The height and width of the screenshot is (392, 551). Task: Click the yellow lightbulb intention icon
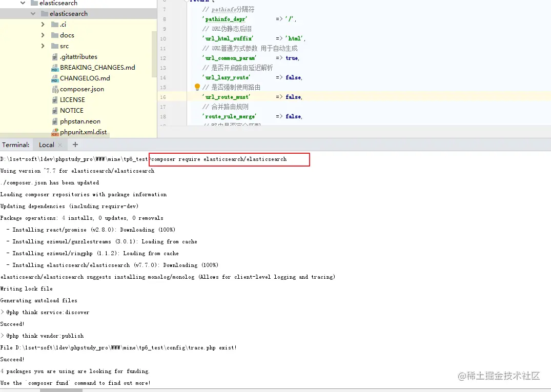[197, 87]
